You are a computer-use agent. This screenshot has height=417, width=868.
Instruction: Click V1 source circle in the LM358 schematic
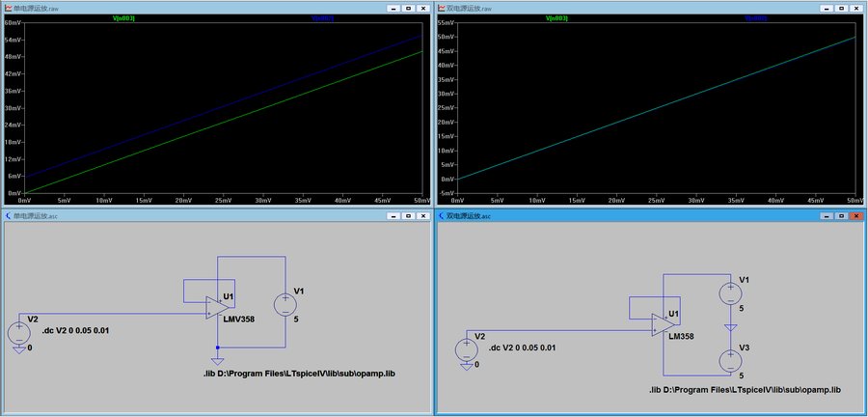click(x=730, y=293)
